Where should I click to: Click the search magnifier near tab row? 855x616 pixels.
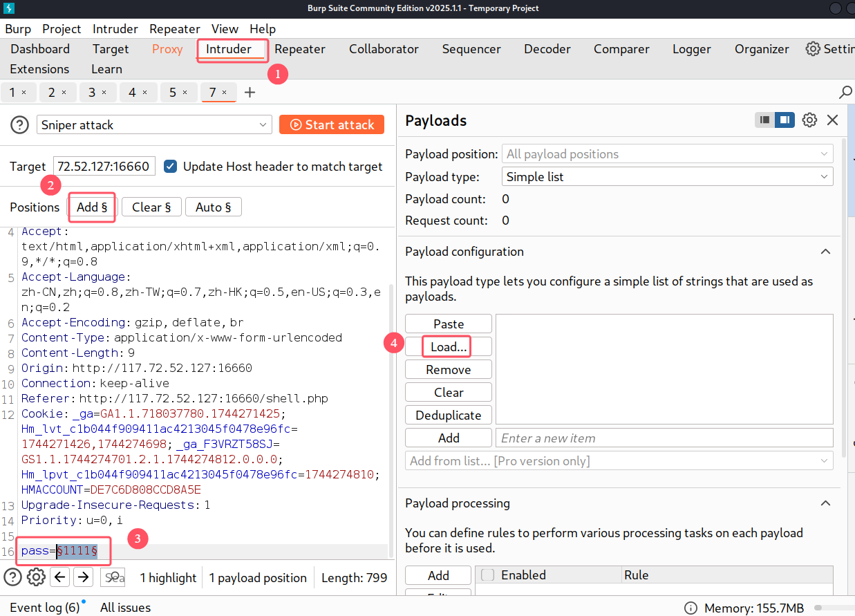(845, 92)
